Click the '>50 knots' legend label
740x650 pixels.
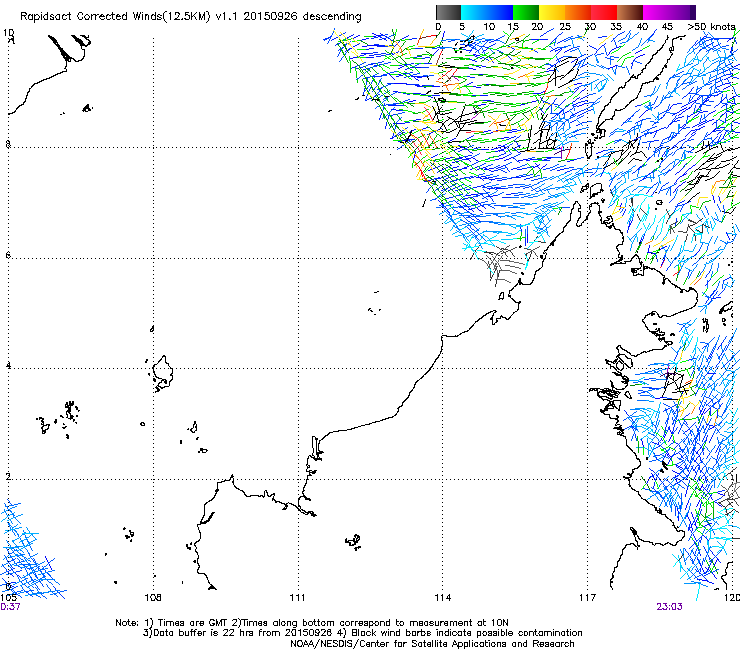coord(711,27)
